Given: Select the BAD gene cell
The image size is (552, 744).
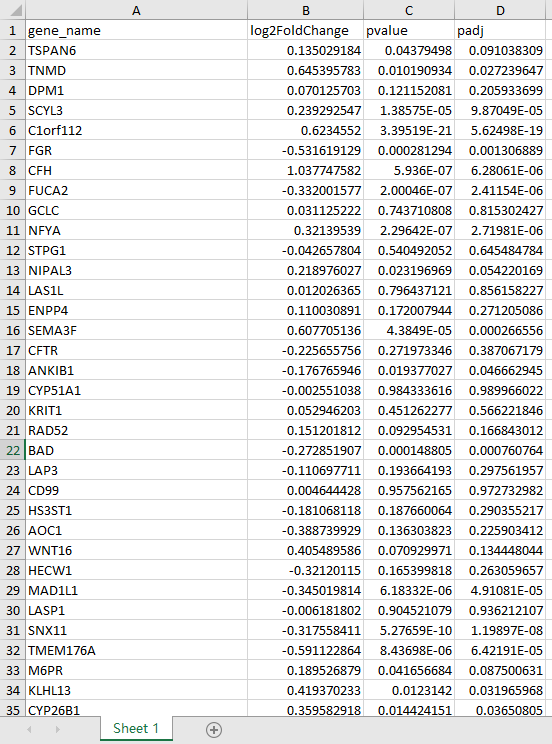Looking at the screenshot, I should (x=136, y=450).
